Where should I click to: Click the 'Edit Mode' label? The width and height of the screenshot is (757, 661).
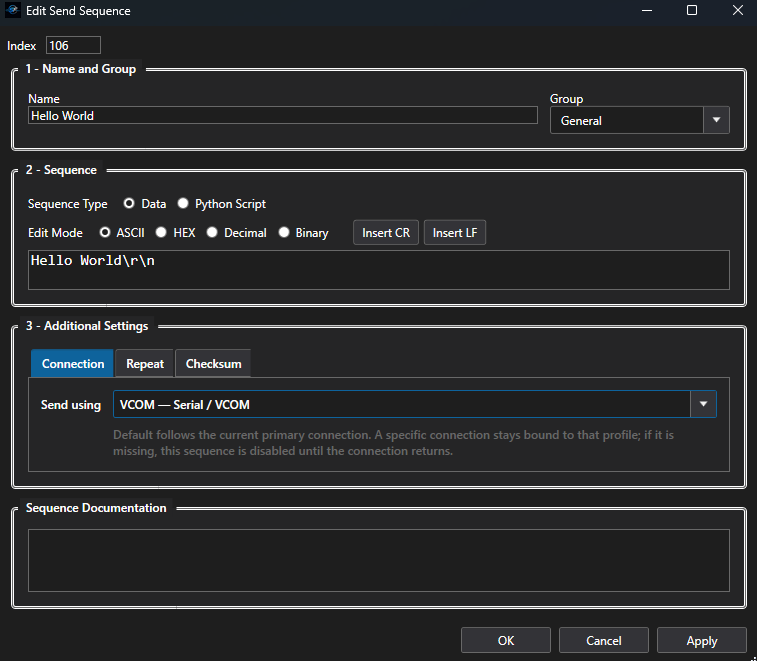pyautogui.click(x=55, y=233)
